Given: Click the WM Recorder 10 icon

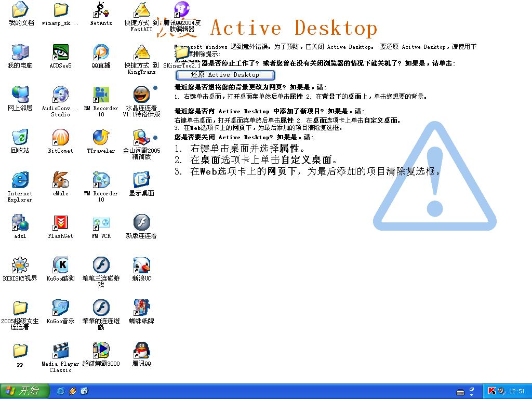Looking at the screenshot, I should [101, 180].
